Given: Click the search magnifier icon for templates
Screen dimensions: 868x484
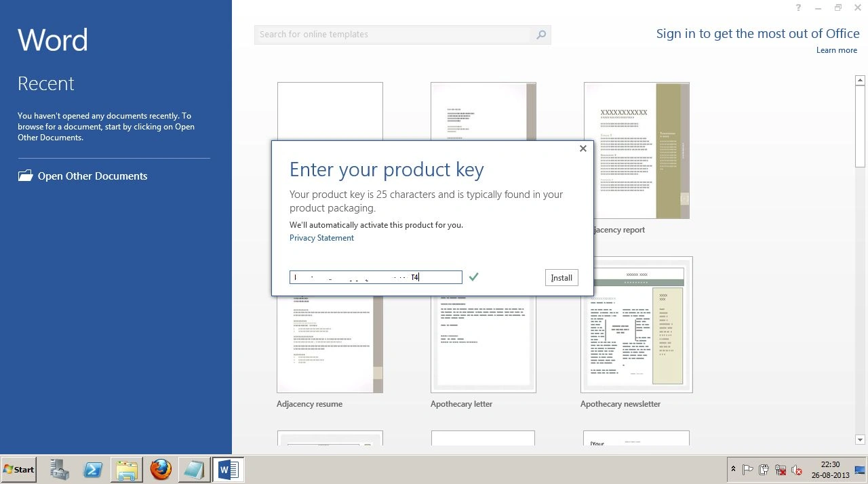Looking at the screenshot, I should (541, 35).
